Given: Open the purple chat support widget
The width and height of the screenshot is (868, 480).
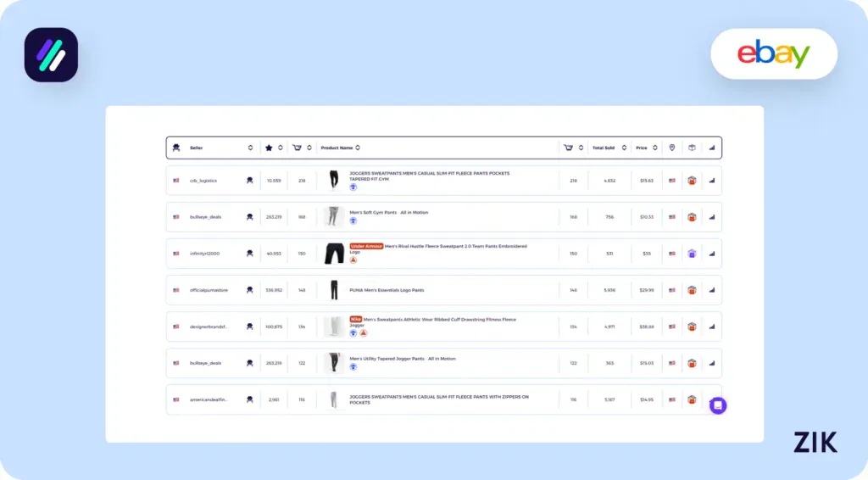Looking at the screenshot, I should [x=718, y=405].
